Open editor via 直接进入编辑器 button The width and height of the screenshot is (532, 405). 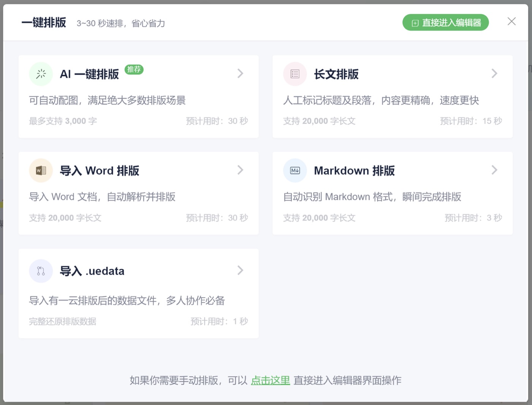tap(446, 23)
